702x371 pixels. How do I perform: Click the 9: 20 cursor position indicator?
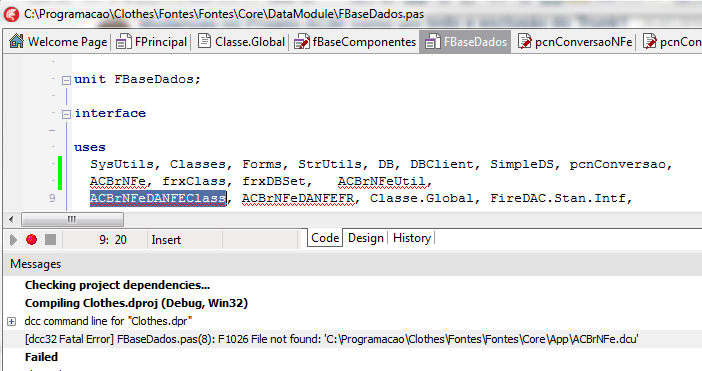[x=113, y=240]
